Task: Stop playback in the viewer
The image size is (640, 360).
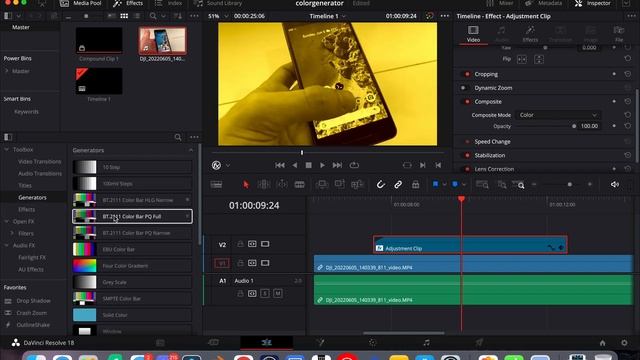Action: pos(309,165)
